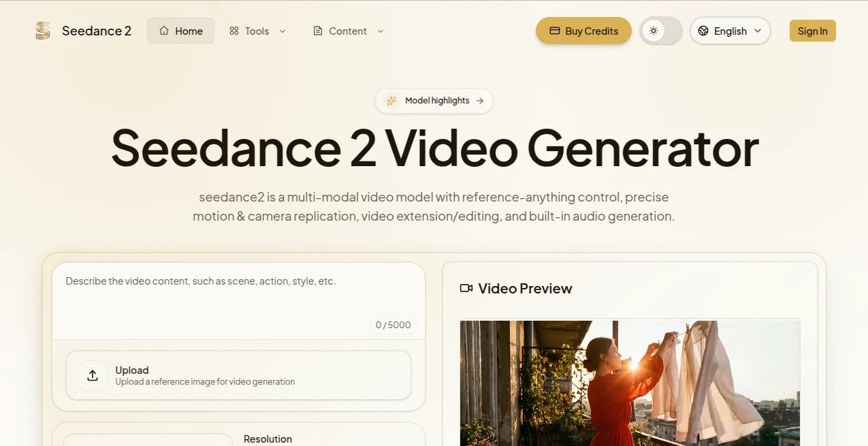Select the Home navigation item

(x=180, y=31)
